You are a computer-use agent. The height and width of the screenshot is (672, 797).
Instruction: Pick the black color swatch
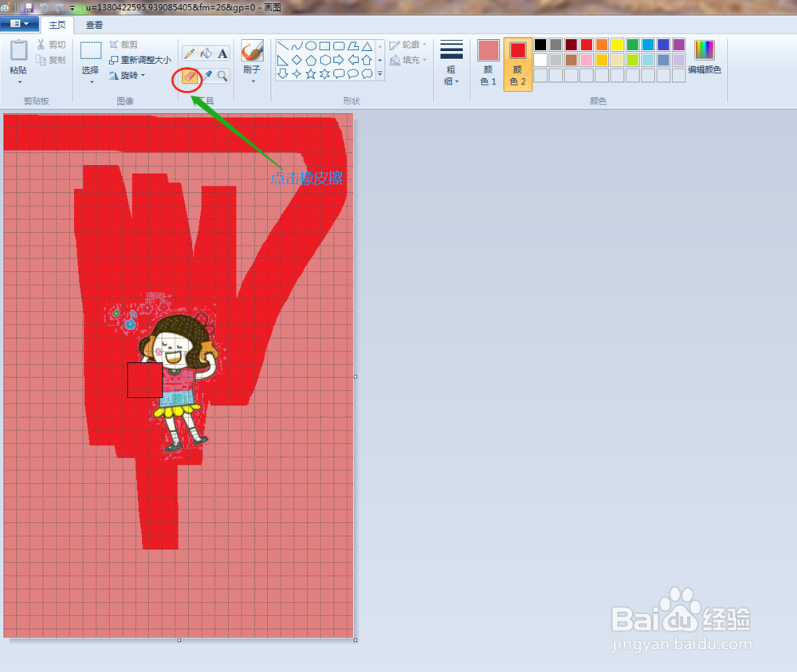tap(540, 45)
